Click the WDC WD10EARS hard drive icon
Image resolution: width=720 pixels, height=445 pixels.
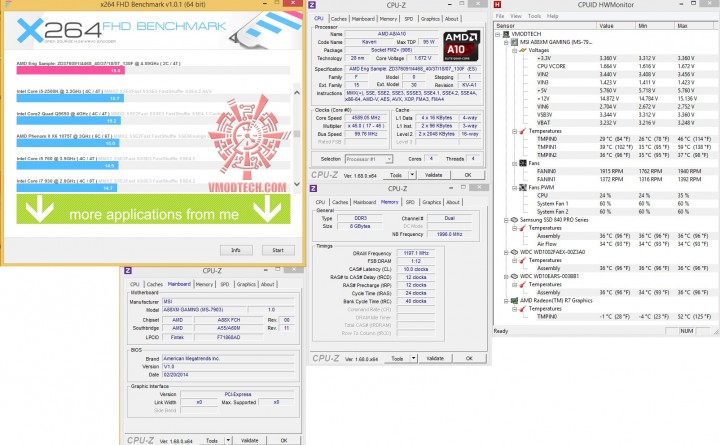click(514, 276)
